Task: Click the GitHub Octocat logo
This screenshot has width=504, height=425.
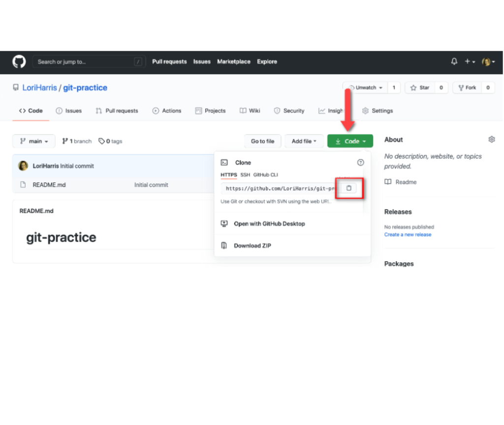Action: click(19, 62)
